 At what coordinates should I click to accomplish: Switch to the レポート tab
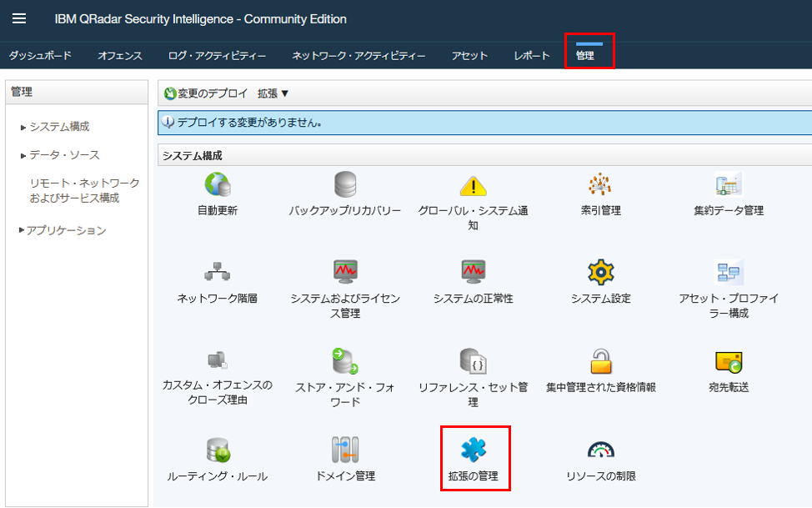531,55
